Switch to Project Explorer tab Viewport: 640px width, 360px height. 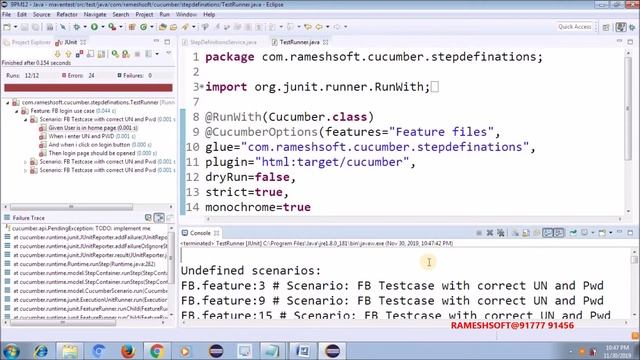click(x=27, y=42)
